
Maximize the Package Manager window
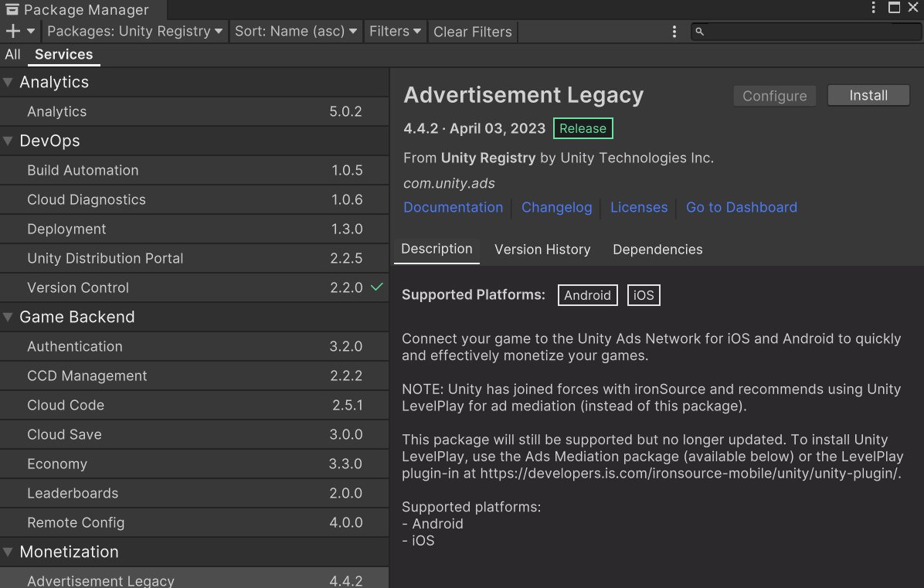pyautogui.click(x=894, y=8)
